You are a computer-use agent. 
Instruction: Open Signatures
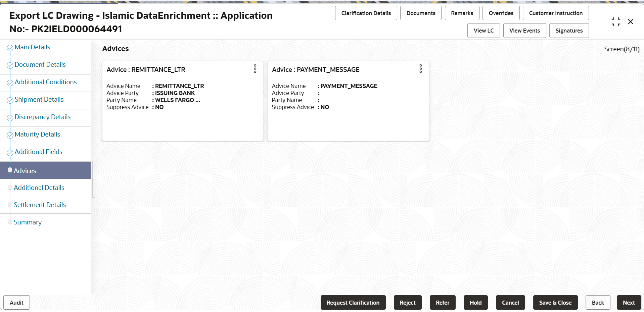coord(569,31)
